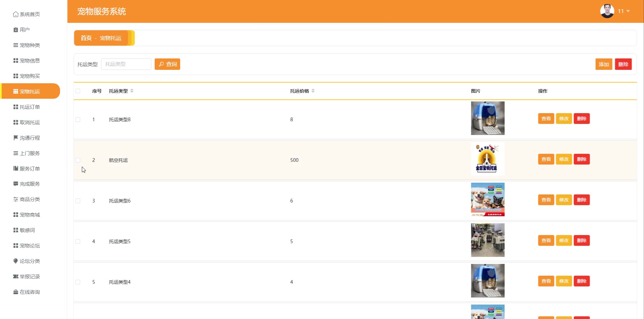Viewport: 644px width, 319px height.
Task: Click the 500 price cell
Action: pyautogui.click(x=294, y=160)
